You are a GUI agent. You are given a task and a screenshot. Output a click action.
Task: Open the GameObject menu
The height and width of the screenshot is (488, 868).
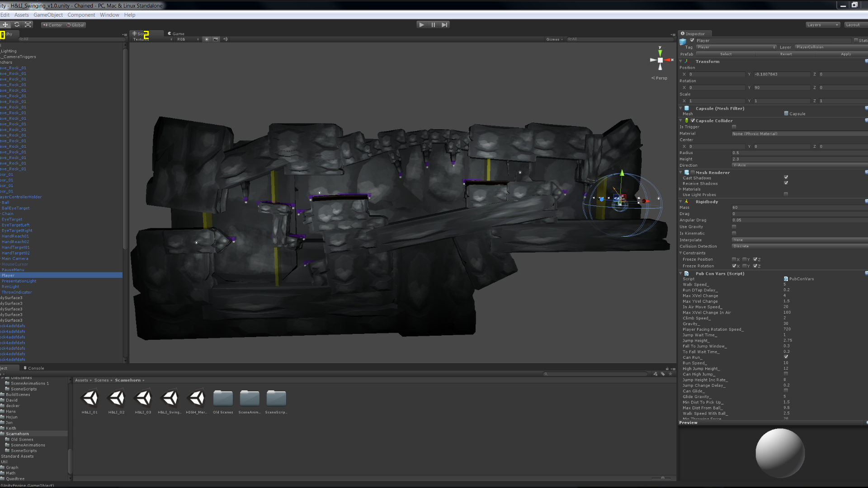[48, 15]
